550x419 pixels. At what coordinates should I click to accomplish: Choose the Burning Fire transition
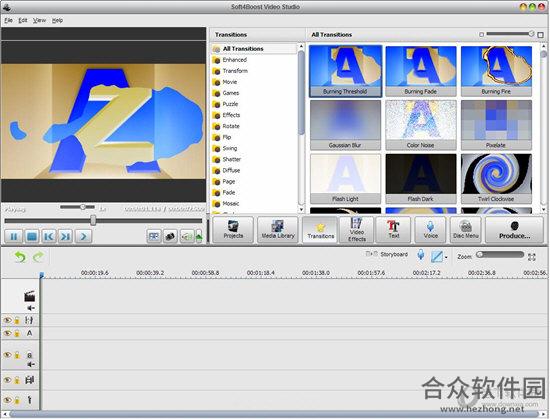(x=496, y=71)
